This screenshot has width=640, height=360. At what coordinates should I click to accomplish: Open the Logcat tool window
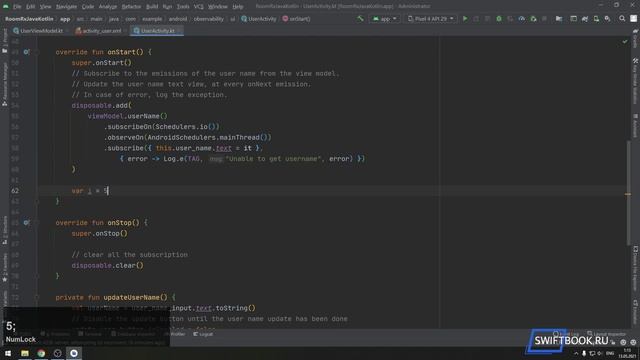[203, 334]
